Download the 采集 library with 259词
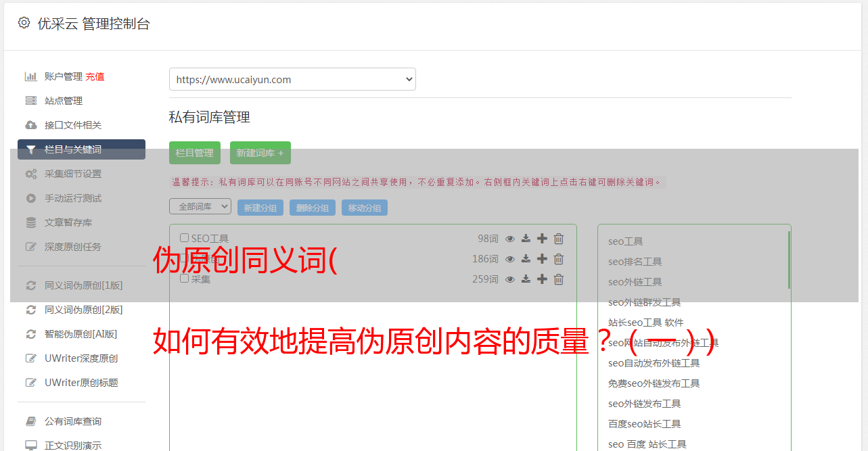Screen dimensions: 868x451 click(526, 279)
